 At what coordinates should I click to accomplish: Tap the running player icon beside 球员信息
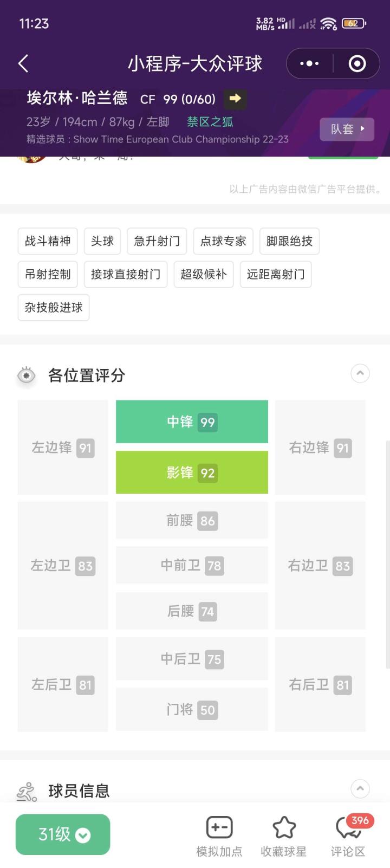pyautogui.click(x=27, y=792)
